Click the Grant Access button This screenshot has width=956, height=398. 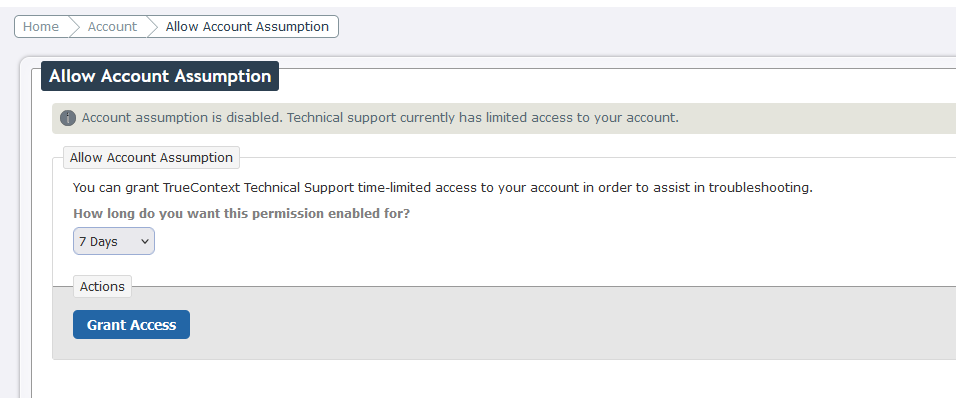pos(131,325)
